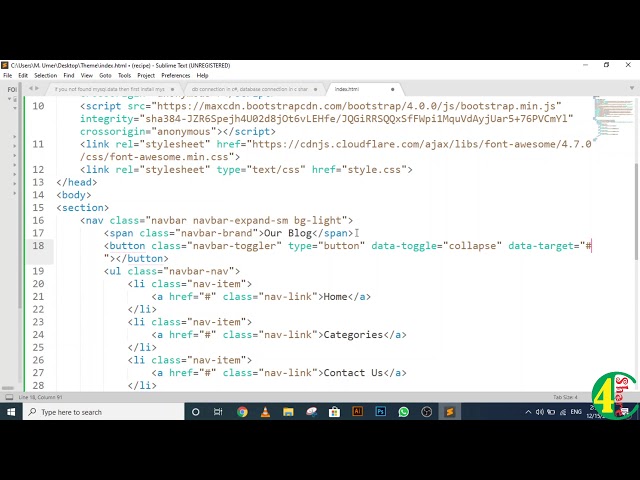Collapse the top-level folder in sidebar

pos(9,99)
